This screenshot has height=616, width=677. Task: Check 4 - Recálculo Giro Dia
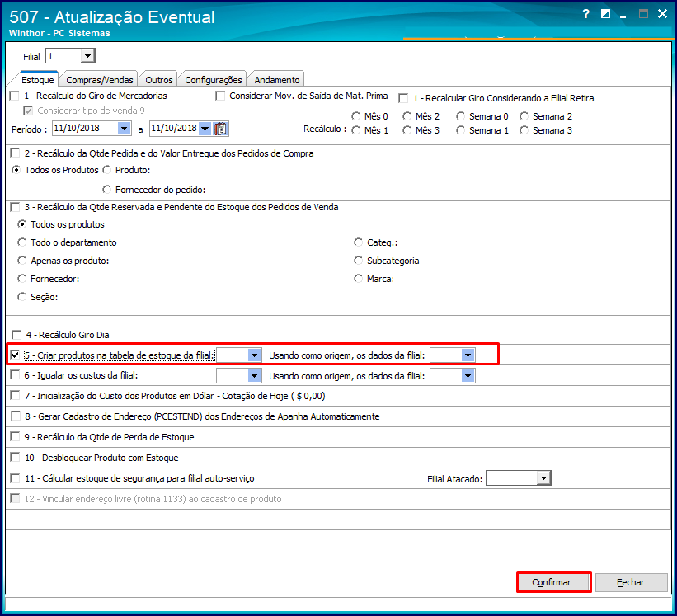coord(16,335)
